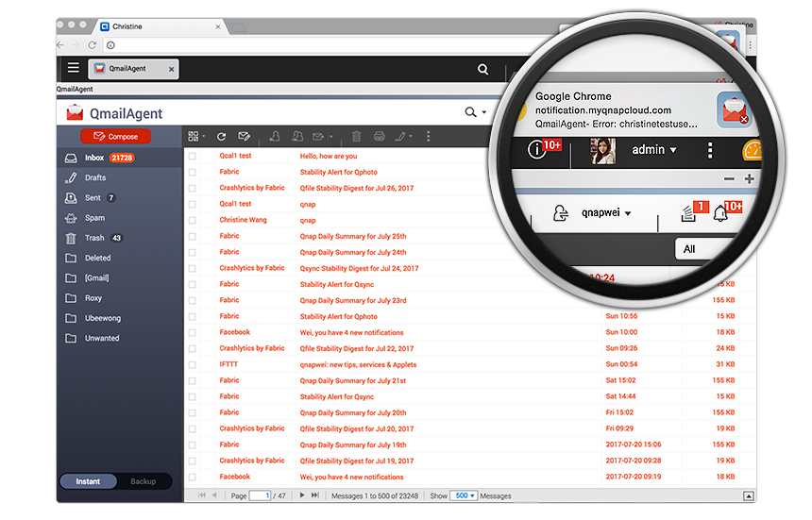This screenshot has height=520, width=812.
Task: Tick checkbox for Christine Wang message
Action: point(192,220)
